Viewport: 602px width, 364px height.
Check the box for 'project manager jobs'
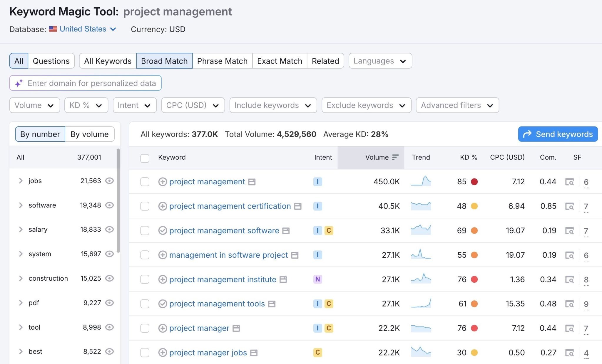(145, 352)
